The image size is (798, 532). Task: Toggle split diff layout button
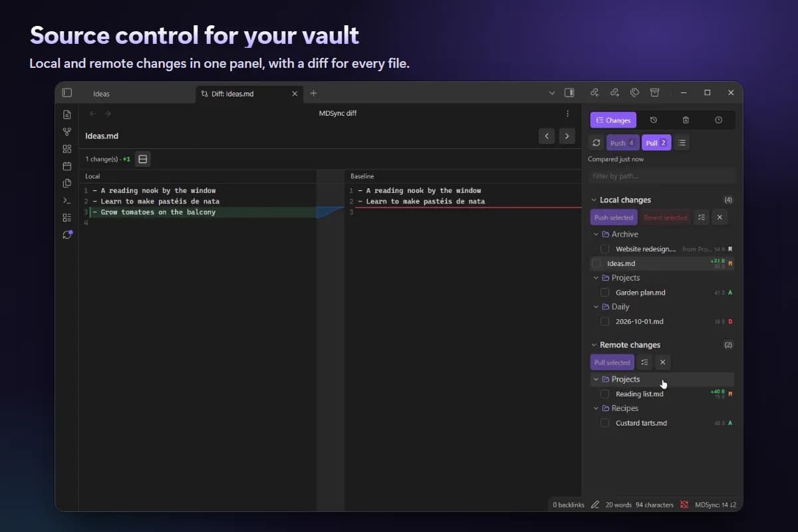142,159
